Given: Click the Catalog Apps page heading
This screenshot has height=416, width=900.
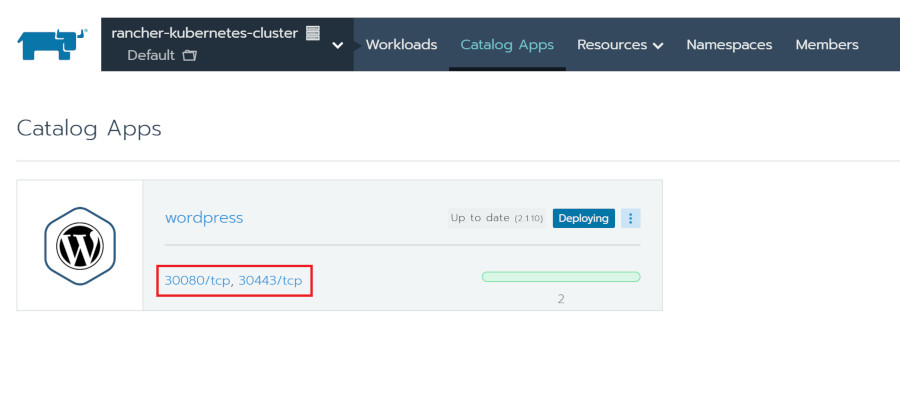Looking at the screenshot, I should (89, 129).
